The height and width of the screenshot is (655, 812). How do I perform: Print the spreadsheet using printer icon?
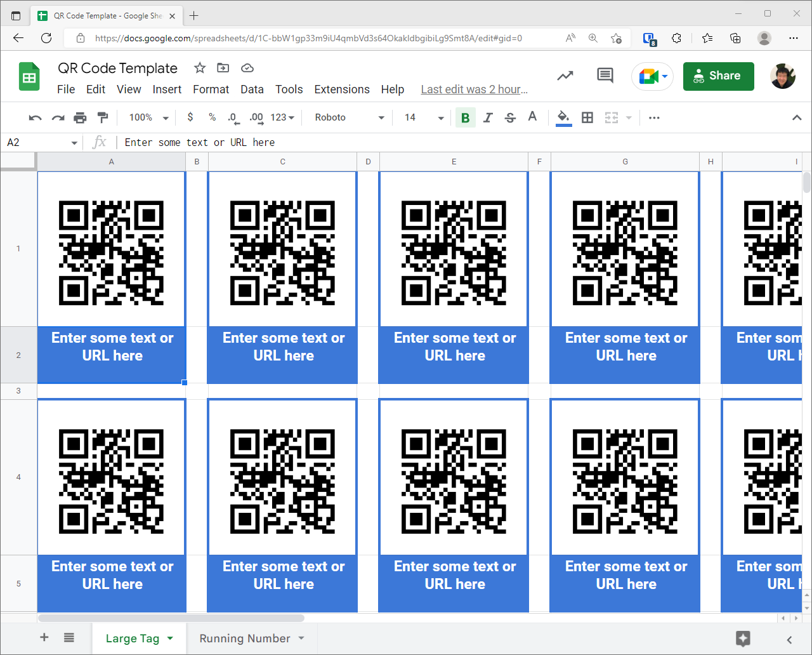[80, 117]
